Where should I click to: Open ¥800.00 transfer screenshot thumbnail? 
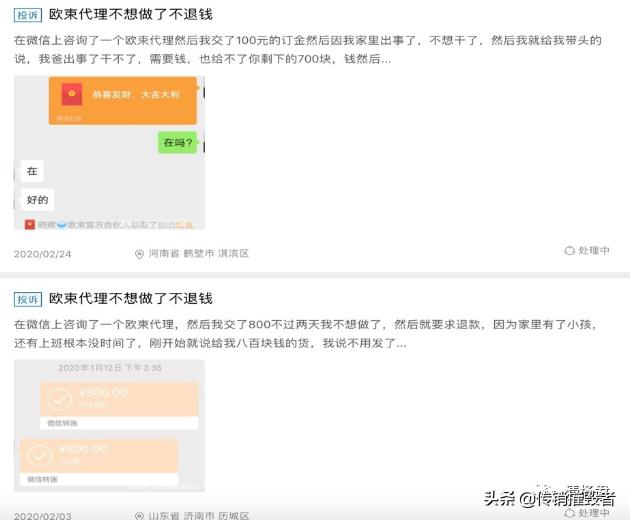109,426
